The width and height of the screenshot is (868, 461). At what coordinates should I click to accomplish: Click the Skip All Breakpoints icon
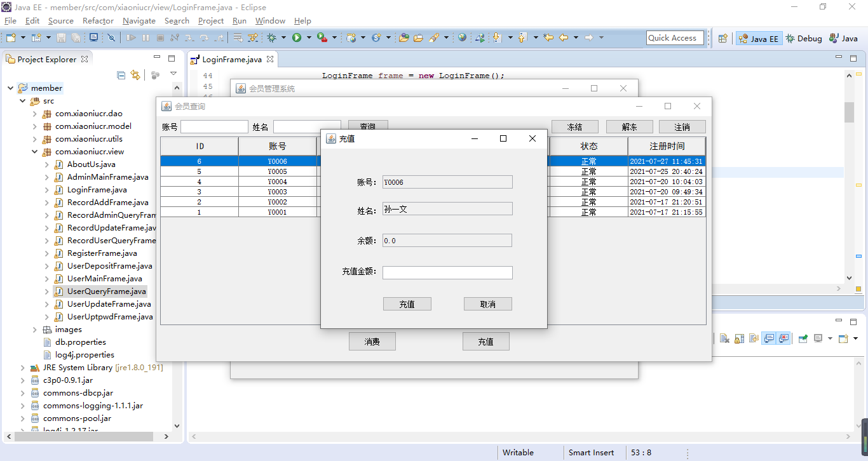pyautogui.click(x=111, y=38)
